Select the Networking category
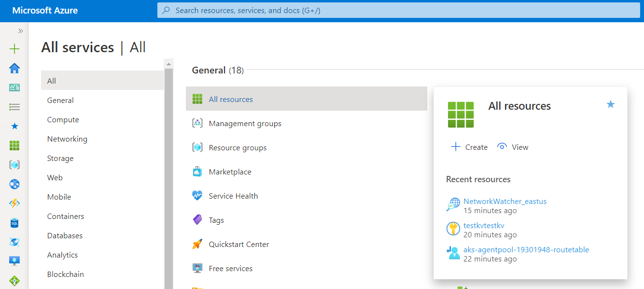The image size is (644, 289). pyautogui.click(x=67, y=139)
